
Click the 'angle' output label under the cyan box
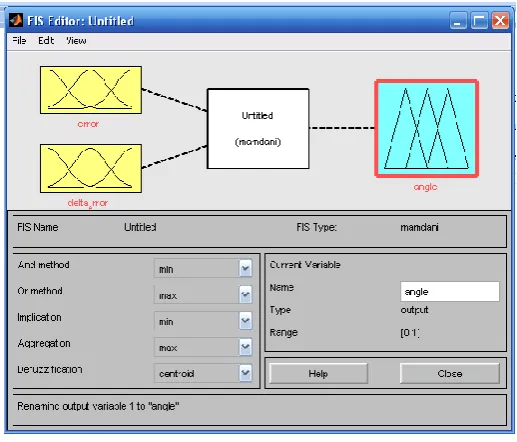click(425, 187)
